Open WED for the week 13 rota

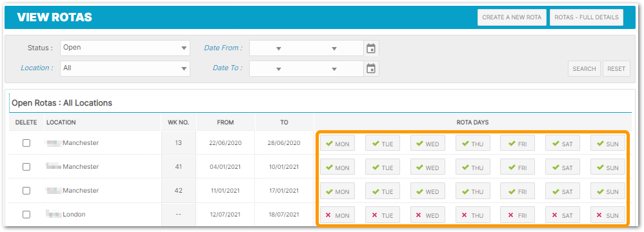[428, 144]
